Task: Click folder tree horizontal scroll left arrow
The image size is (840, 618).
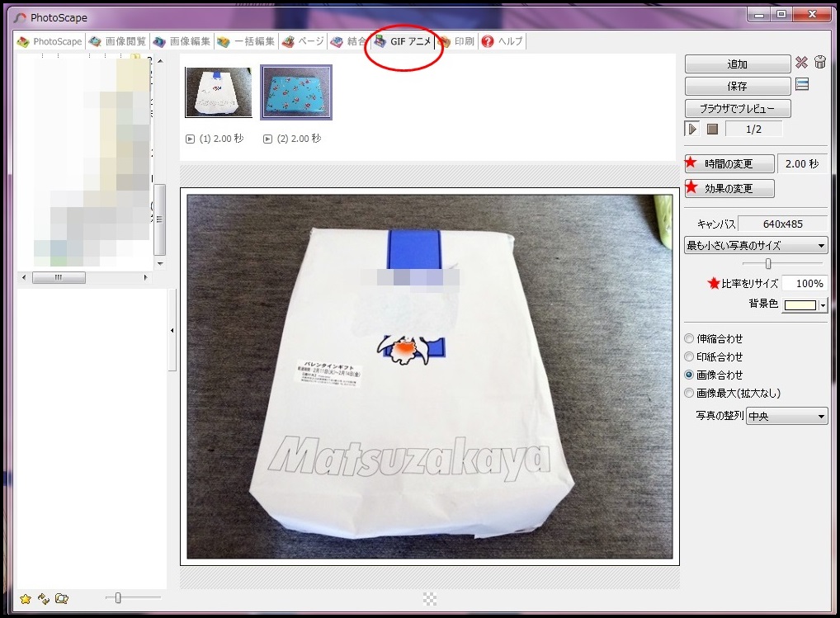Action: pyautogui.click(x=24, y=277)
